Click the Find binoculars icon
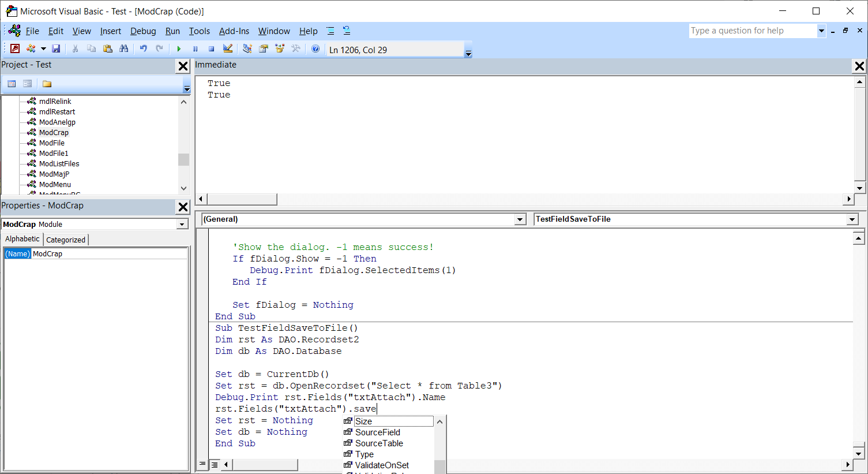Image resolution: width=868 pixels, height=474 pixels. [x=124, y=49]
